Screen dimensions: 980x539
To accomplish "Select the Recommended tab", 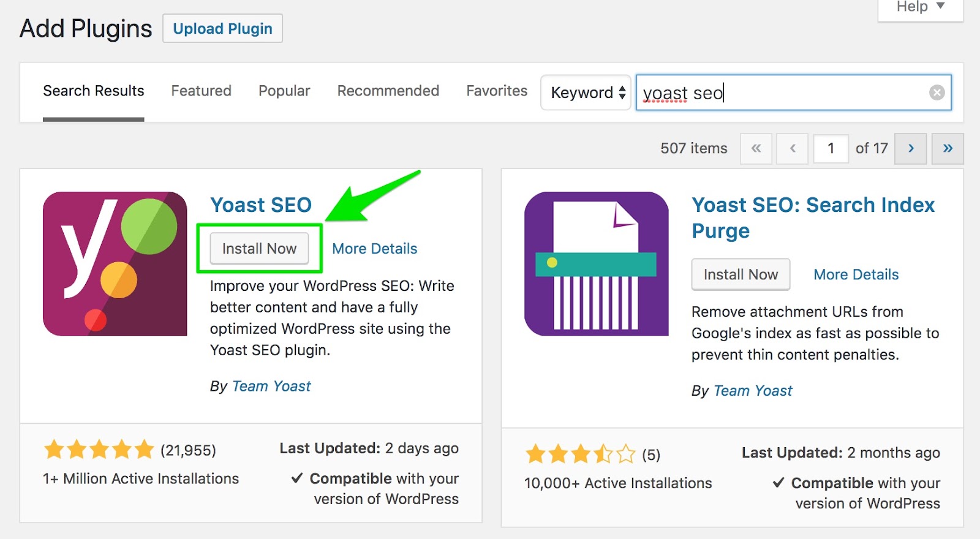I will (388, 91).
